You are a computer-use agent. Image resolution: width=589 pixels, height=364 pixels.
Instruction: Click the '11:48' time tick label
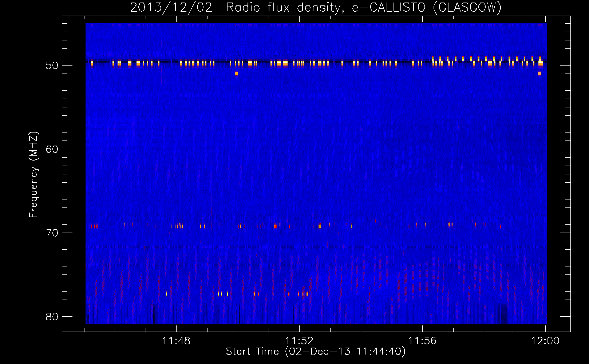176,341
